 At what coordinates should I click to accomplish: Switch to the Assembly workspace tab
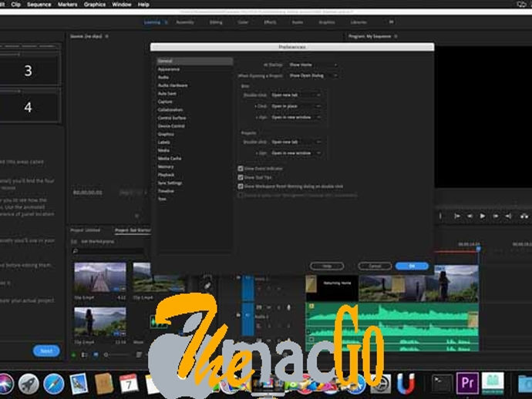185,22
